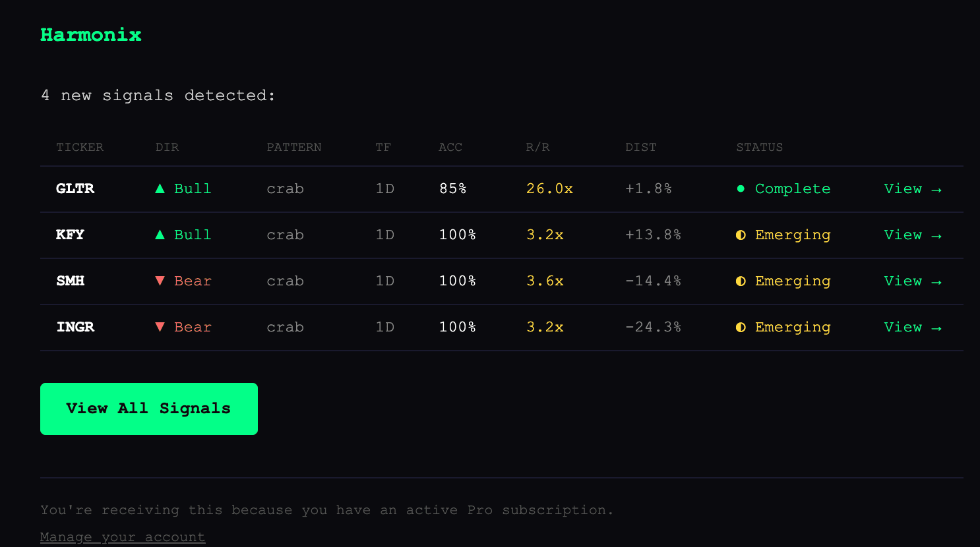Click the +1.8% distance value
Screen dimensions: 980x547
(x=648, y=188)
